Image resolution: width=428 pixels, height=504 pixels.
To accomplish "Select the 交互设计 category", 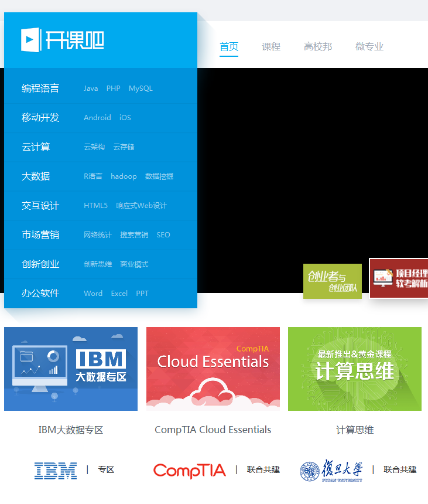I will pyautogui.click(x=40, y=205).
